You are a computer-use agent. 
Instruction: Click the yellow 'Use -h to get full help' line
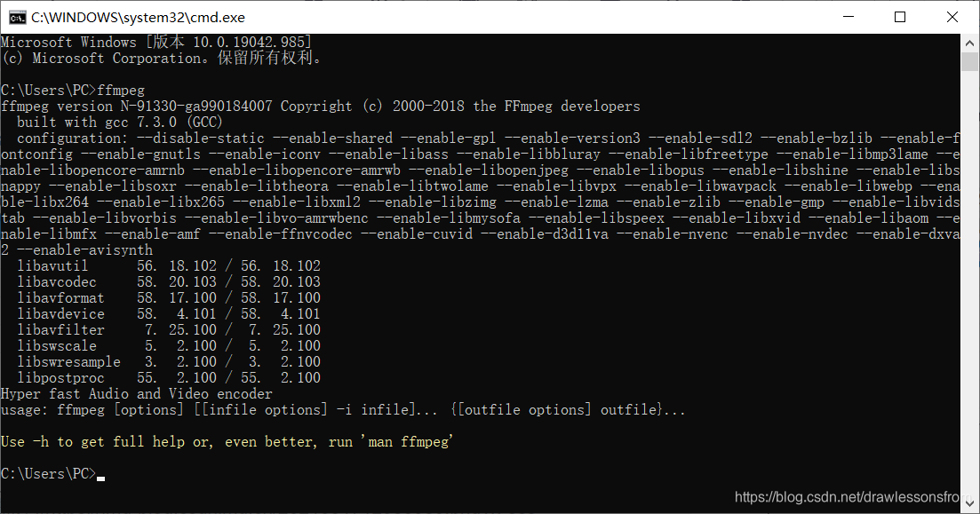point(227,442)
